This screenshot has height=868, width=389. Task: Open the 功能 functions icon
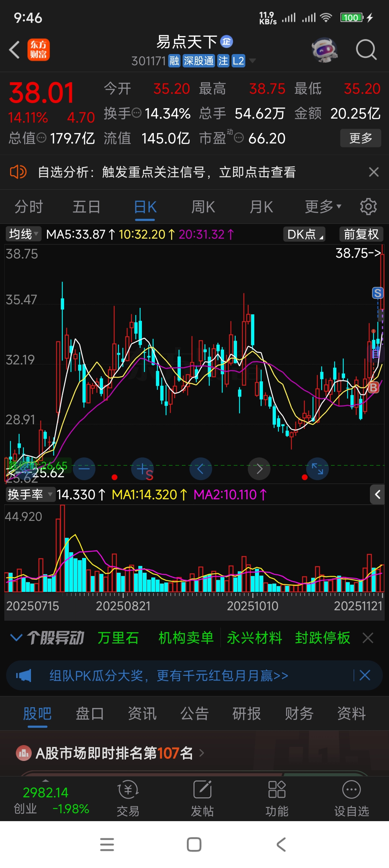pos(277,789)
